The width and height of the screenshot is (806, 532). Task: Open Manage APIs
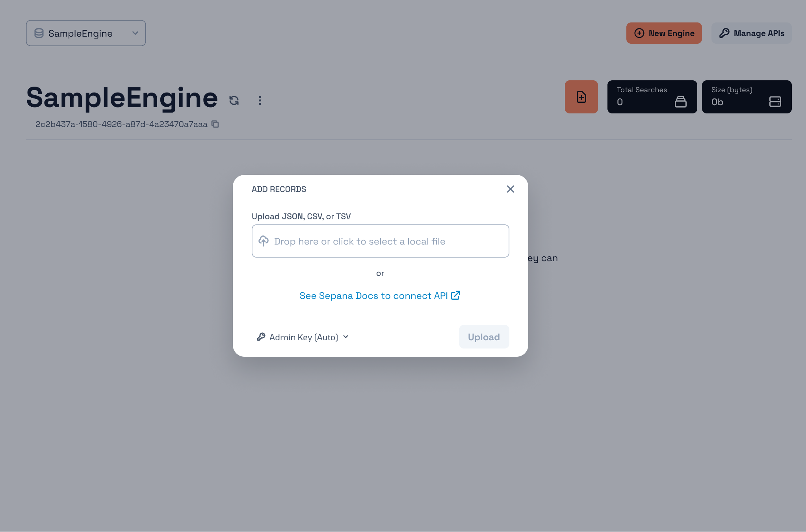point(751,33)
